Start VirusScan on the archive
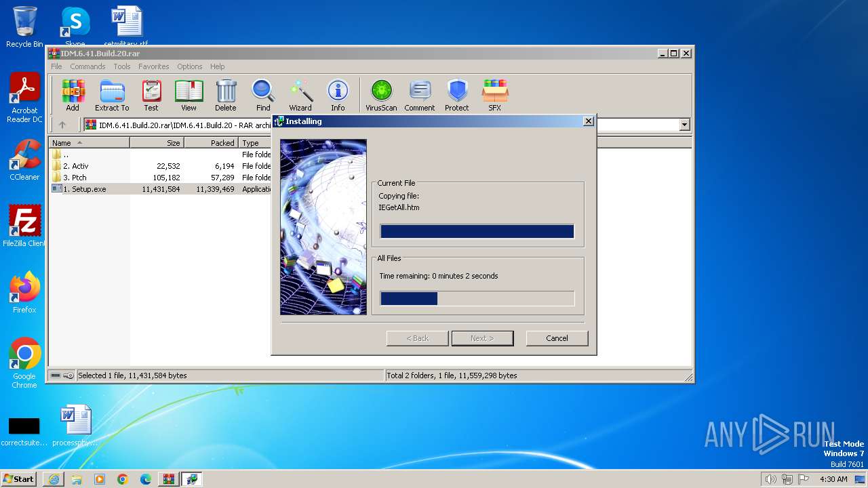868x488 pixels. (381, 95)
